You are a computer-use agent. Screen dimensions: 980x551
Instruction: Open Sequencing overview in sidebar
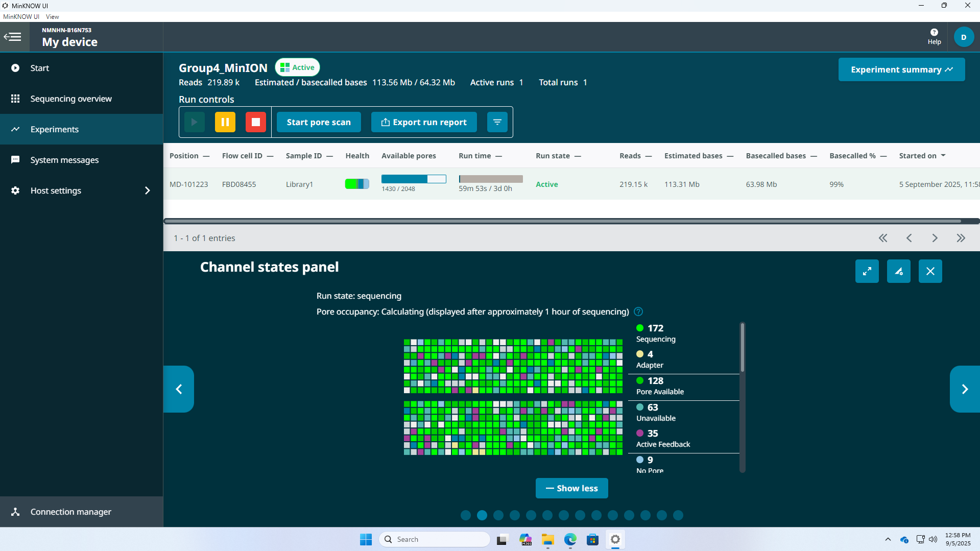coord(71,99)
